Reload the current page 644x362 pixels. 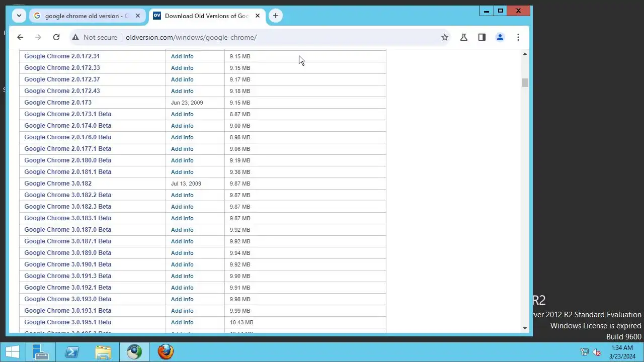coord(56,37)
